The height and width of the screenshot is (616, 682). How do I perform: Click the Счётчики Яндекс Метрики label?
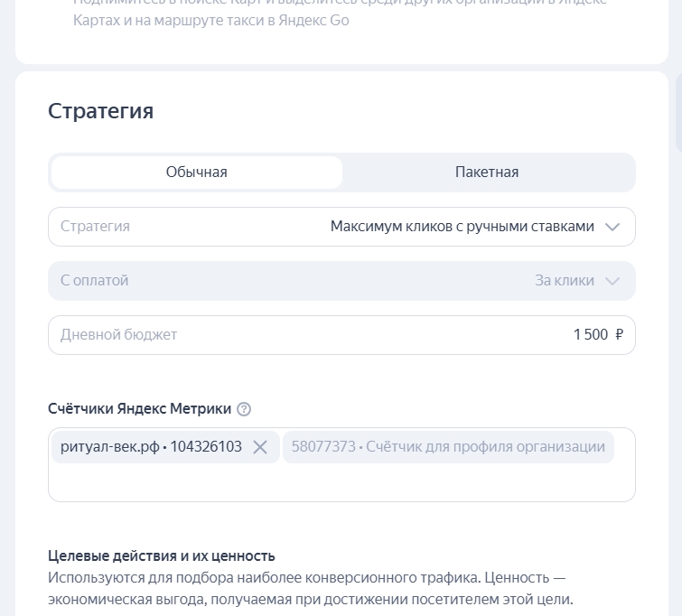pos(139,408)
